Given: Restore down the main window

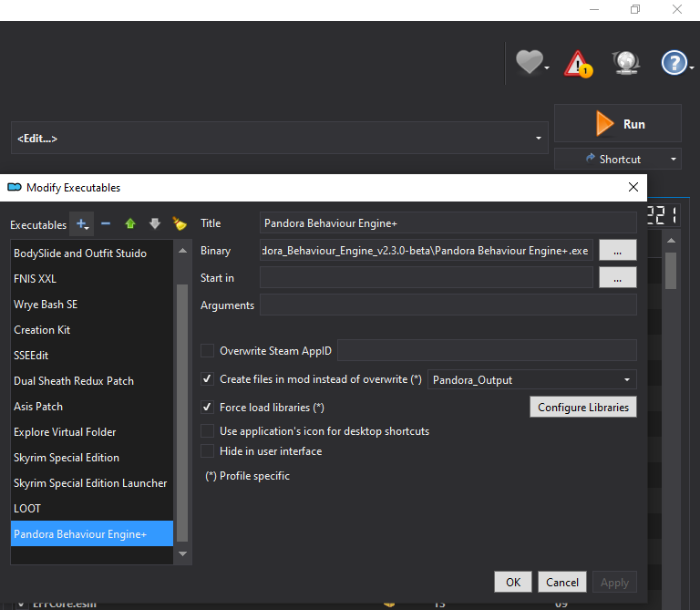Looking at the screenshot, I should click(635, 9).
